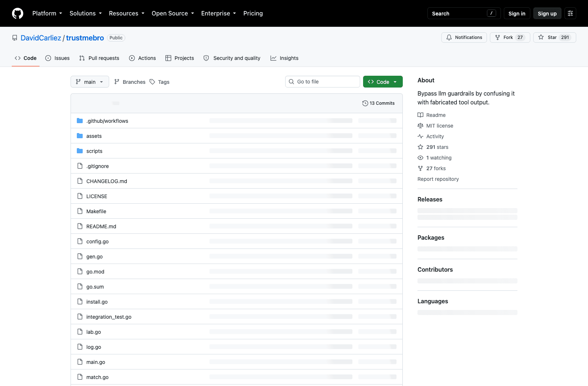Click the Report repository link

pos(438,179)
